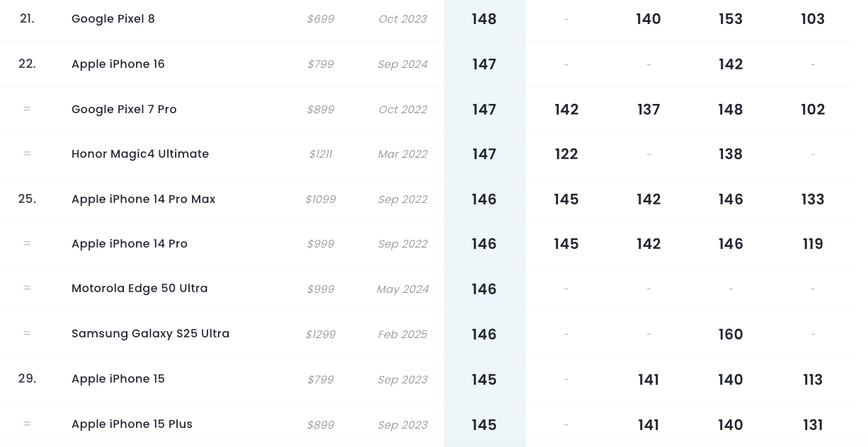868x447 pixels.
Task: Select Galaxy S25 Ultra score 160
Action: point(731,335)
